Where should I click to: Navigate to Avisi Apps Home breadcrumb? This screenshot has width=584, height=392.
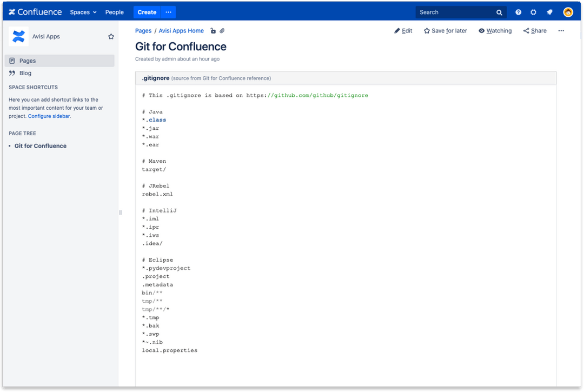point(181,31)
